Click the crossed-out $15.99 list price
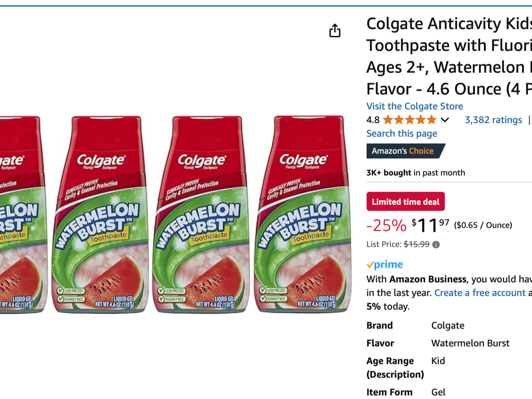532x399 pixels. pos(416,244)
